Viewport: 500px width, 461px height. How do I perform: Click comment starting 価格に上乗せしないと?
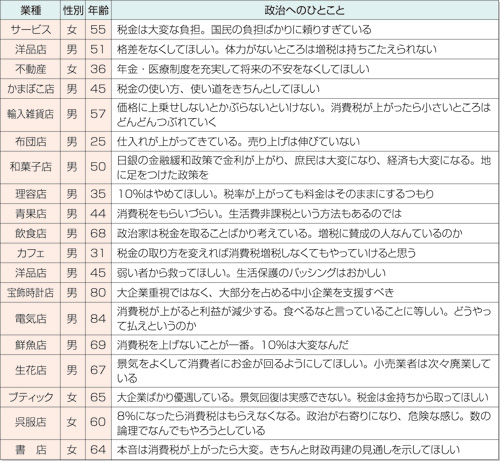click(x=305, y=115)
